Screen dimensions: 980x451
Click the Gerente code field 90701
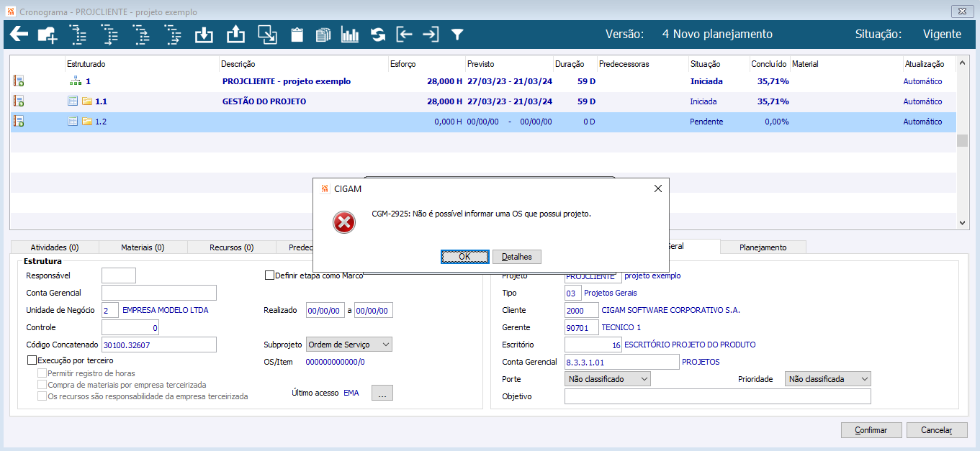[582, 327]
